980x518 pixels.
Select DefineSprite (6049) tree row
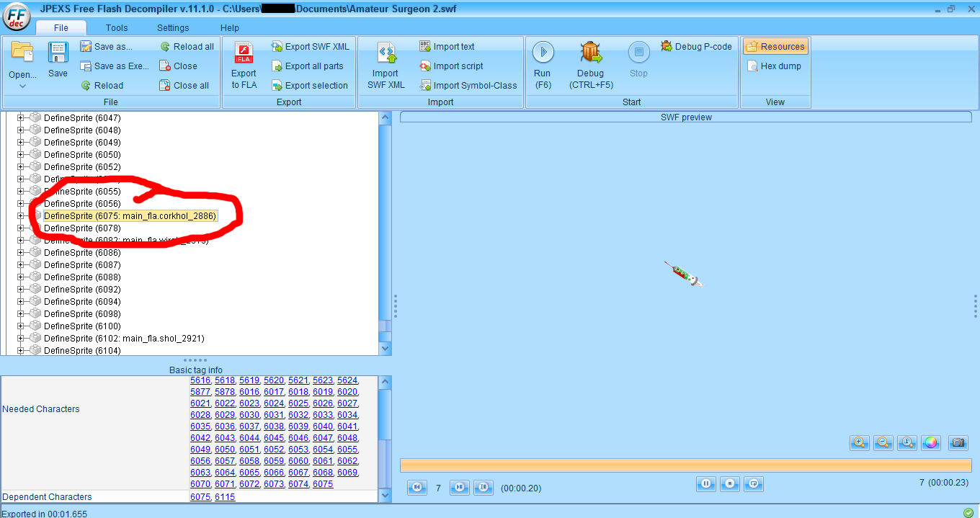pos(82,142)
